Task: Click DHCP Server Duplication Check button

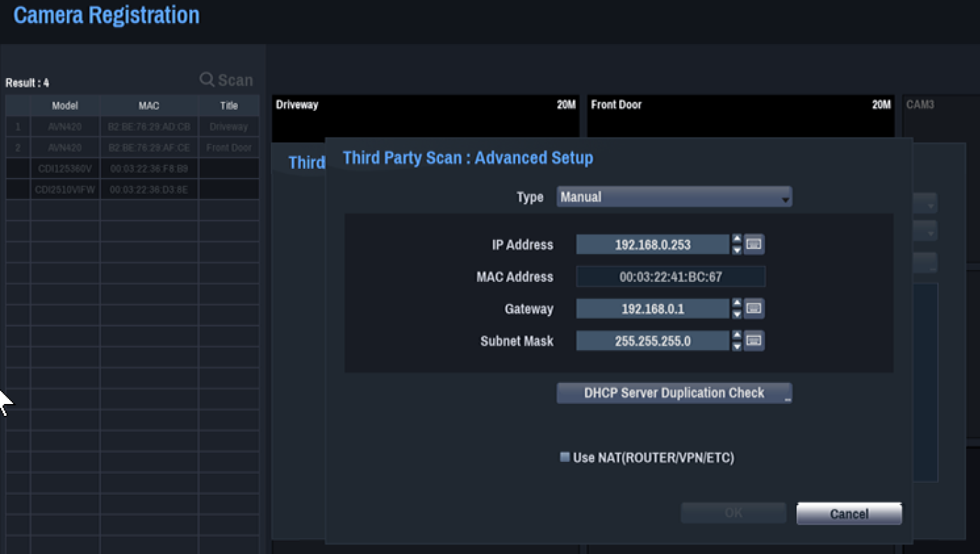Action: (x=674, y=393)
